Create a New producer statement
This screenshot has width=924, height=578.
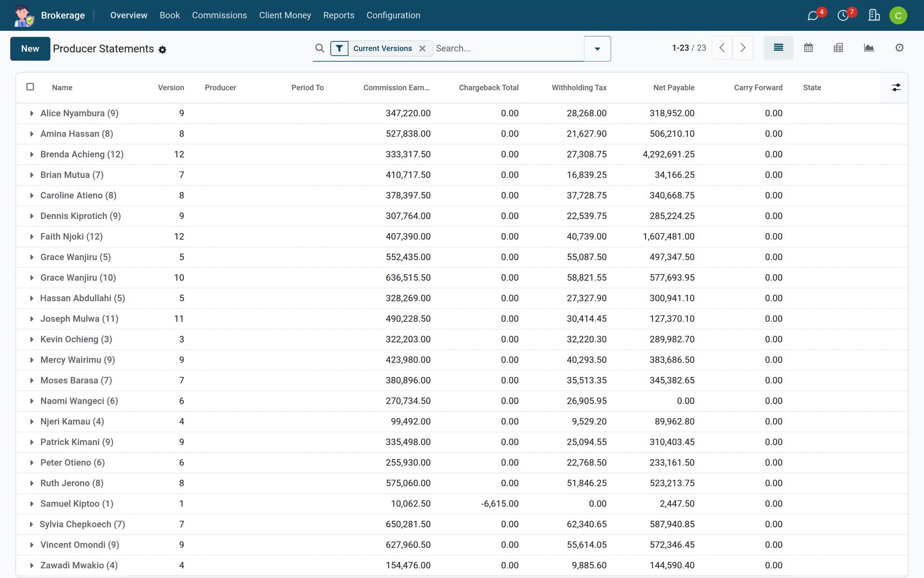(30, 49)
